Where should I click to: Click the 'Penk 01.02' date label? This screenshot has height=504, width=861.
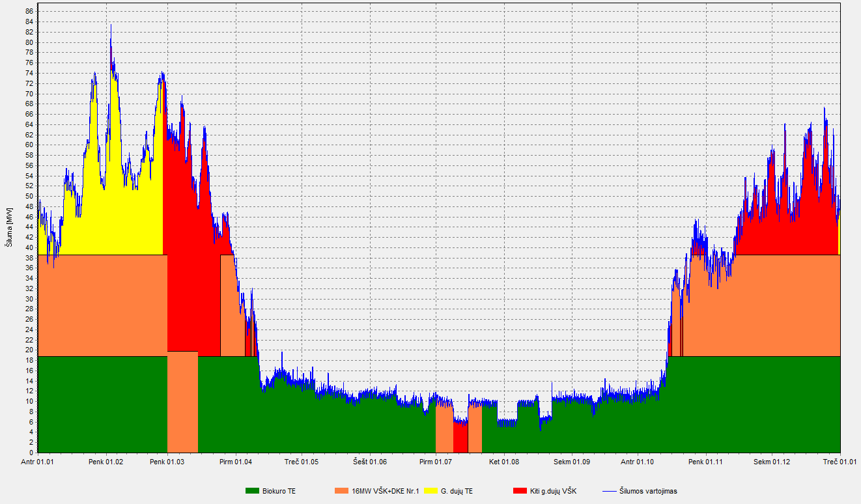(x=106, y=462)
